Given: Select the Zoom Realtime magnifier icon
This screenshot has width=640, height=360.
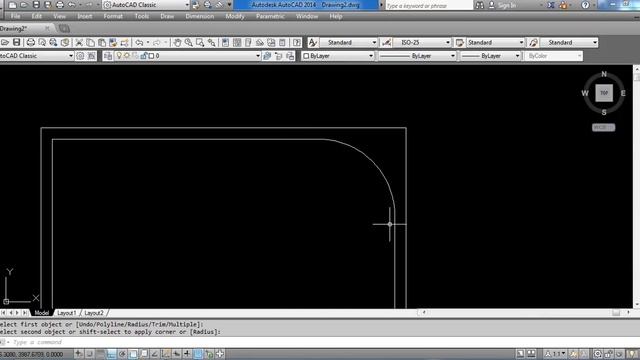Looking at the screenshot, I should click(x=189, y=42).
